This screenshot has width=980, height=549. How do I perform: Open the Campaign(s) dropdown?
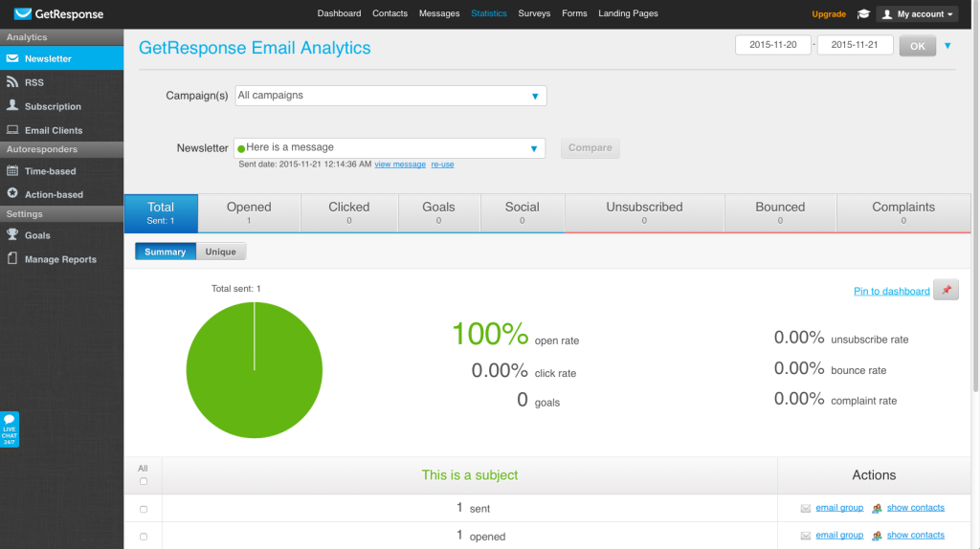[390, 96]
